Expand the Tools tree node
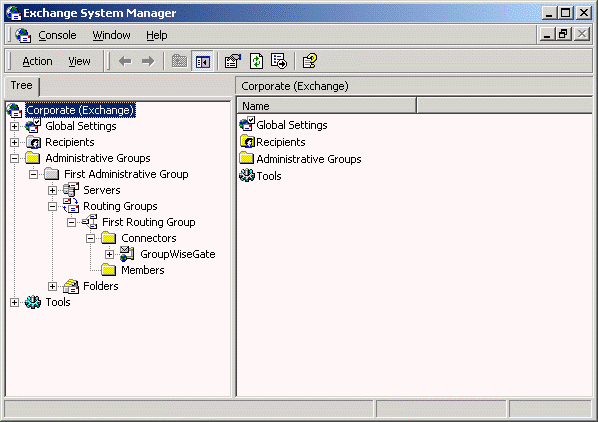The image size is (598, 422). [x=14, y=302]
